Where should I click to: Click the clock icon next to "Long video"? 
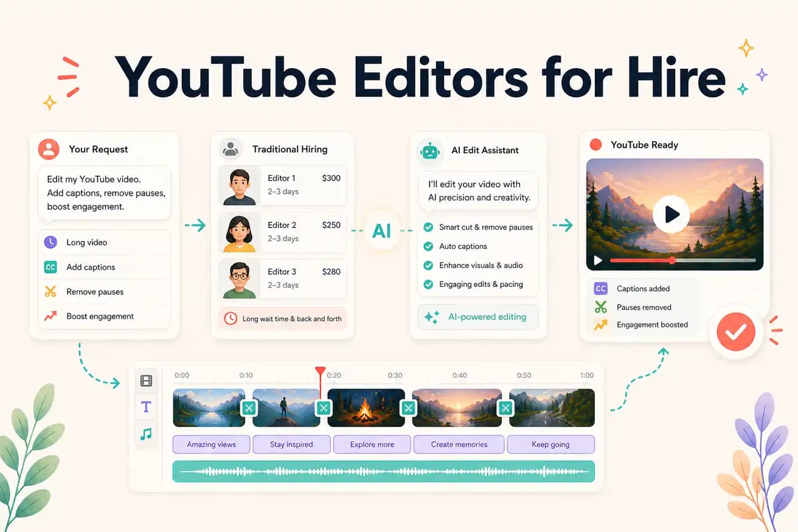[50, 242]
